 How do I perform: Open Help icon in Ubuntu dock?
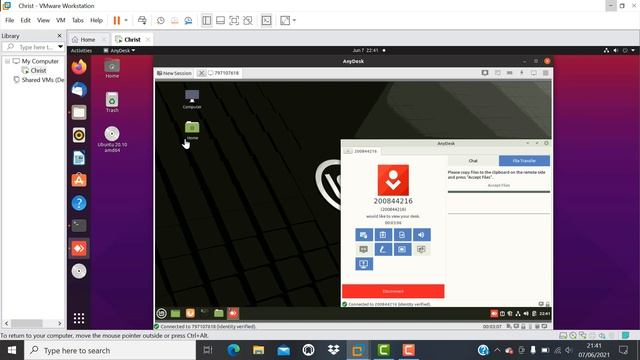tap(79, 203)
